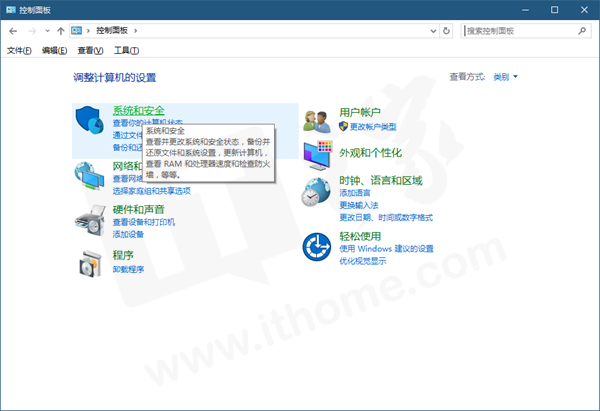600x411 pixels.
Task: Open the 查看(V) menu
Action: coord(91,50)
